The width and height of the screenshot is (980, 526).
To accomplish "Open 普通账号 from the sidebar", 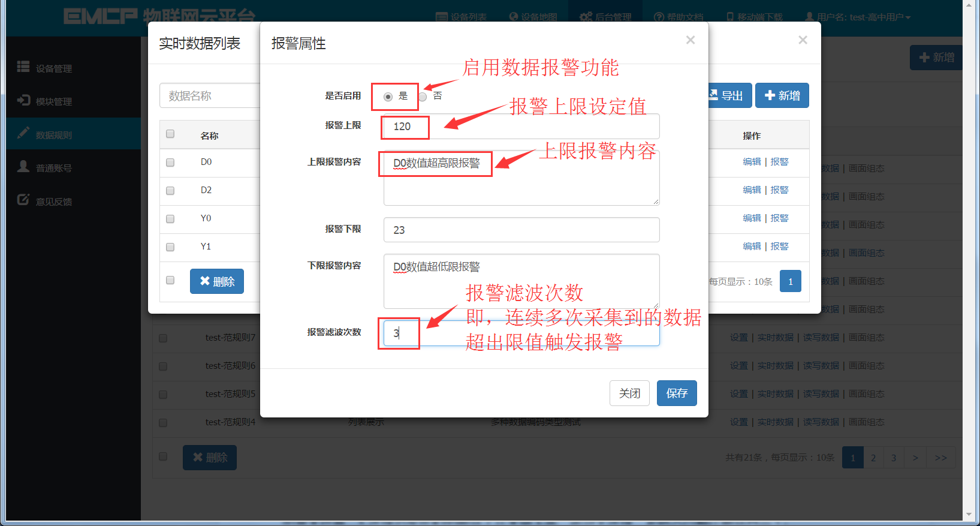I will pos(45,167).
